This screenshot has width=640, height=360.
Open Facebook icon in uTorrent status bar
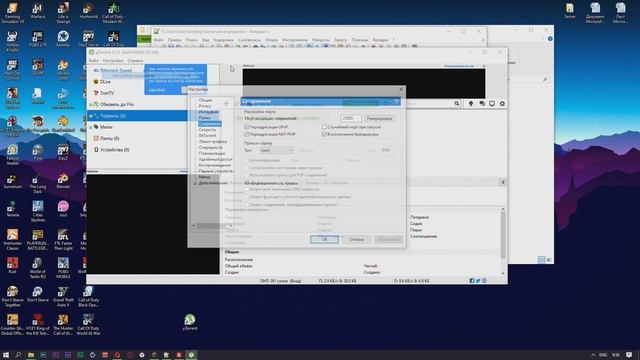tap(472, 281)
